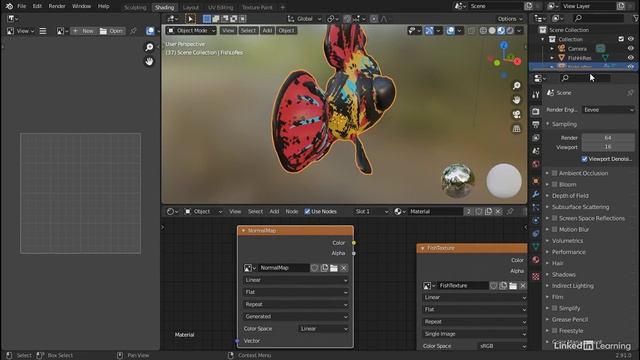Toggle the Viewport Denoising checkbox

pyautogui.click(x=584, y=159)
